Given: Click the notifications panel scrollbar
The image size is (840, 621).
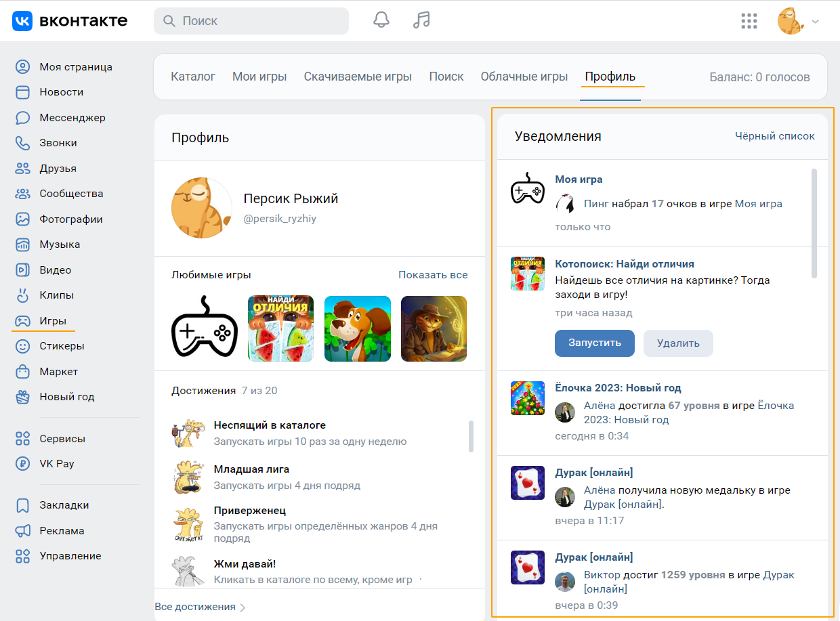Looking at the screenshot, I should click(814, 223).
